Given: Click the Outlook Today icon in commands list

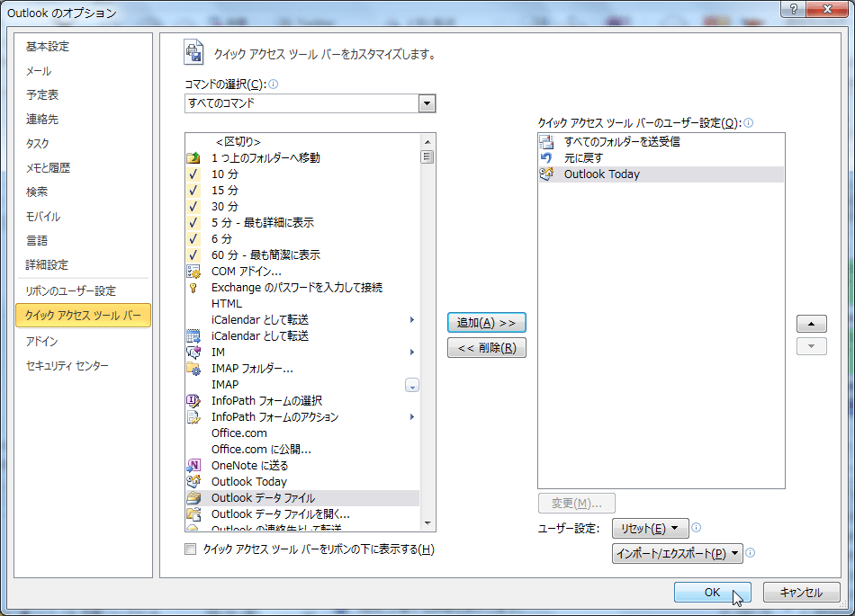Looking at the screenshot, I should 193,481.
